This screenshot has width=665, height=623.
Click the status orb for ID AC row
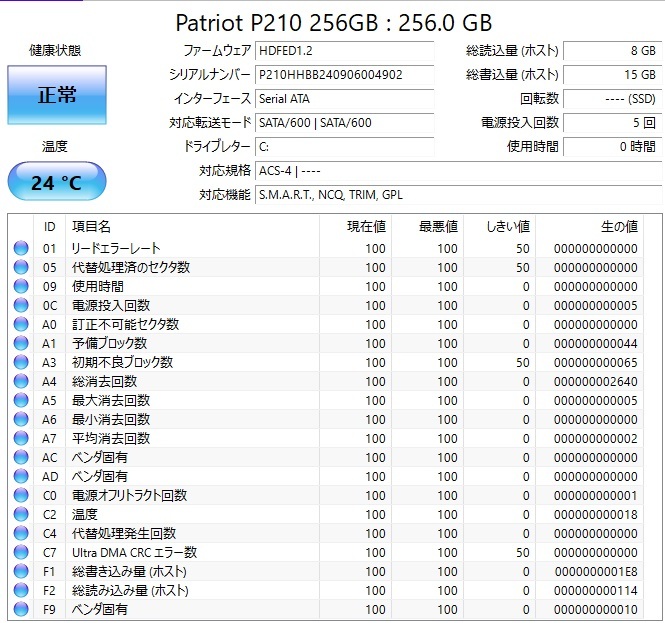21,458
